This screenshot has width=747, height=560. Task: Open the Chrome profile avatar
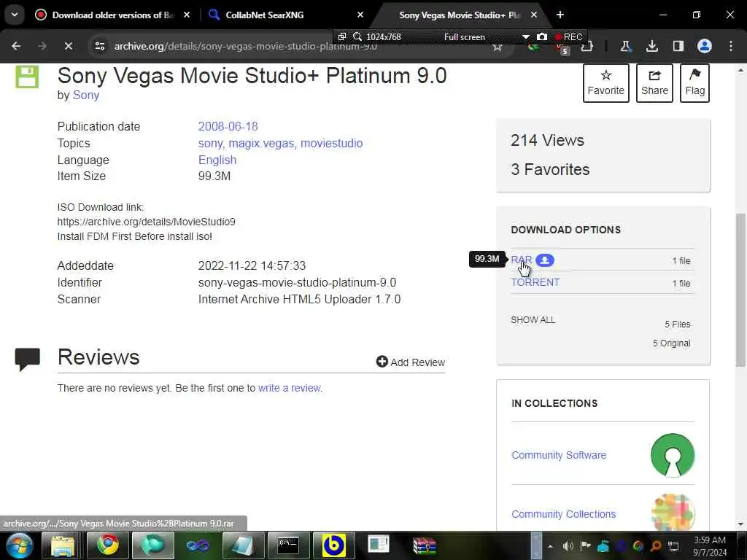coord(705,46)
